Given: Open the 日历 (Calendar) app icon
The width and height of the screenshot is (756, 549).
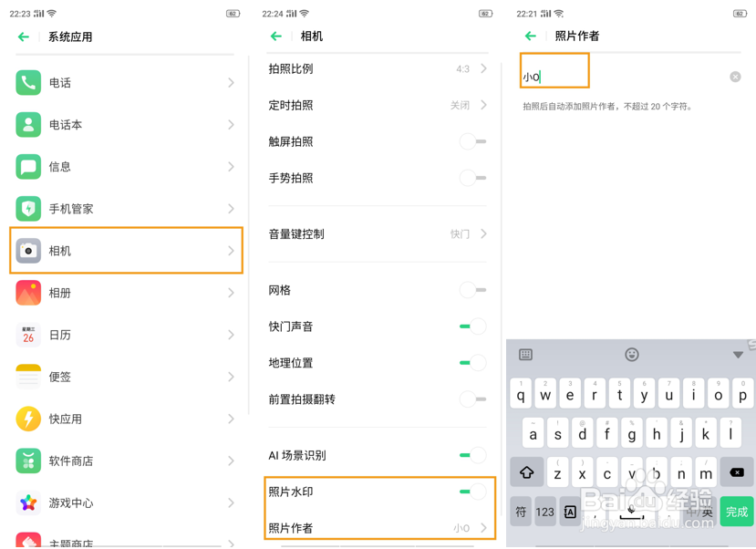Looking at the screenshot, I should pos(27,334).
